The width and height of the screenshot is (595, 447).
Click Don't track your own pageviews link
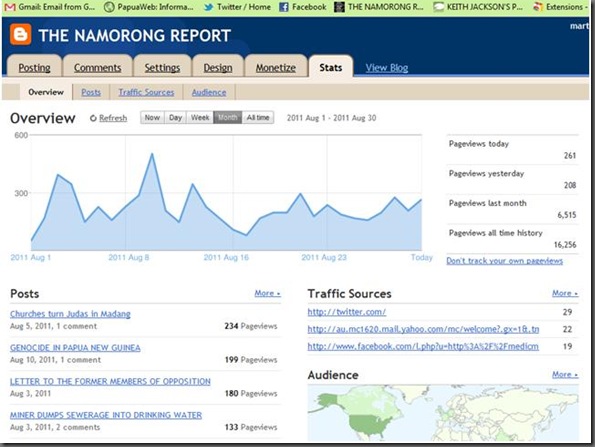tap(504, 261)
